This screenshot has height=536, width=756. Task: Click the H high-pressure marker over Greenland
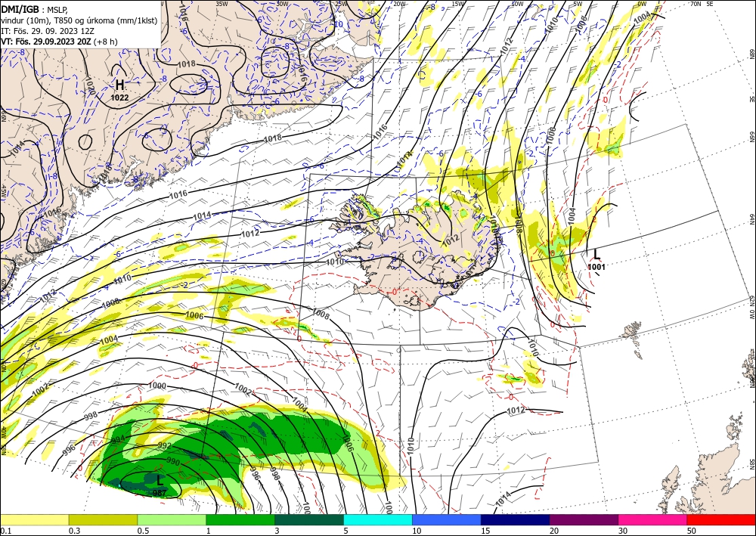(119, 85)
